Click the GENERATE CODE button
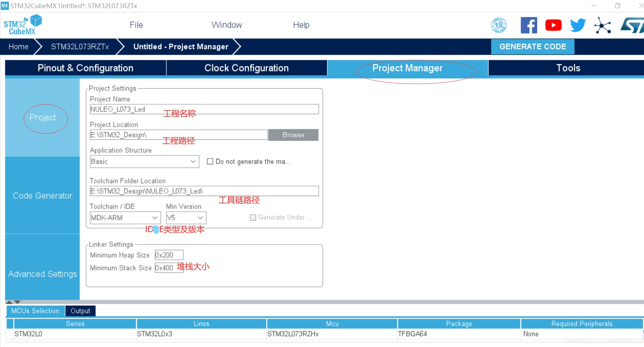This screenshot has width=644, height=347. pos(533,47)
